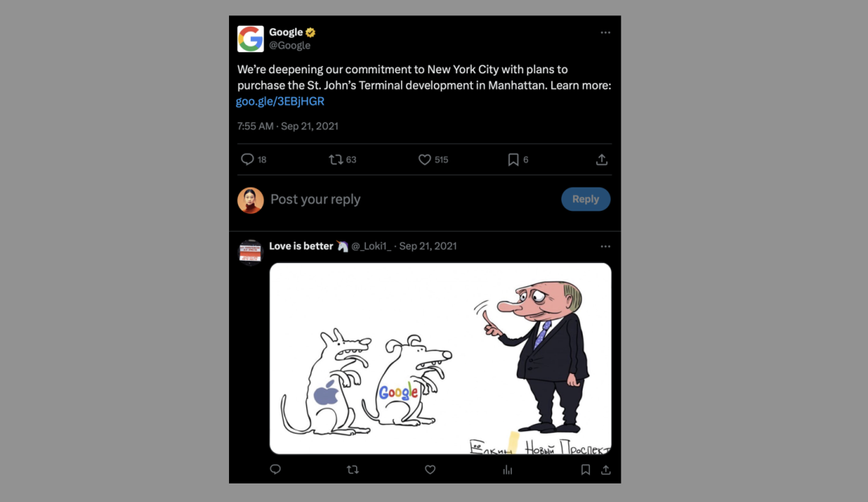Bookmark Google's post with 6 bookmarks
This screenshot has height=502, width=868.
click(x=513, y=159)
